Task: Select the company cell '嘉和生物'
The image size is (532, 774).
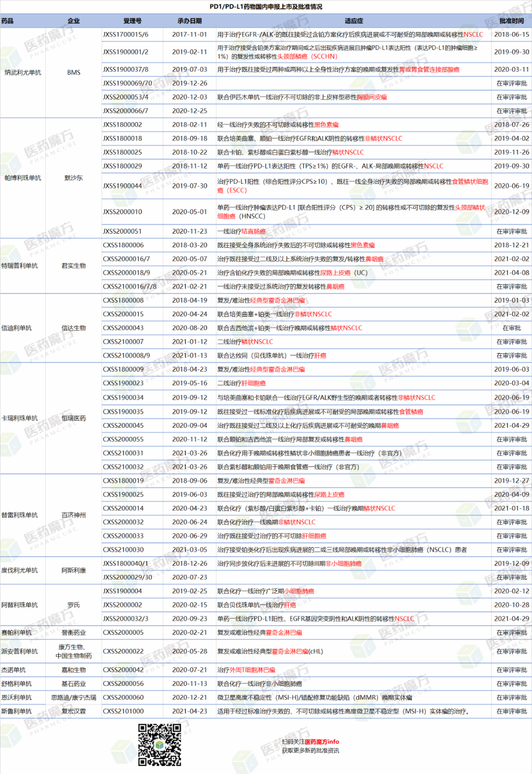Action: pyautogui.click(x=74, y=670)
